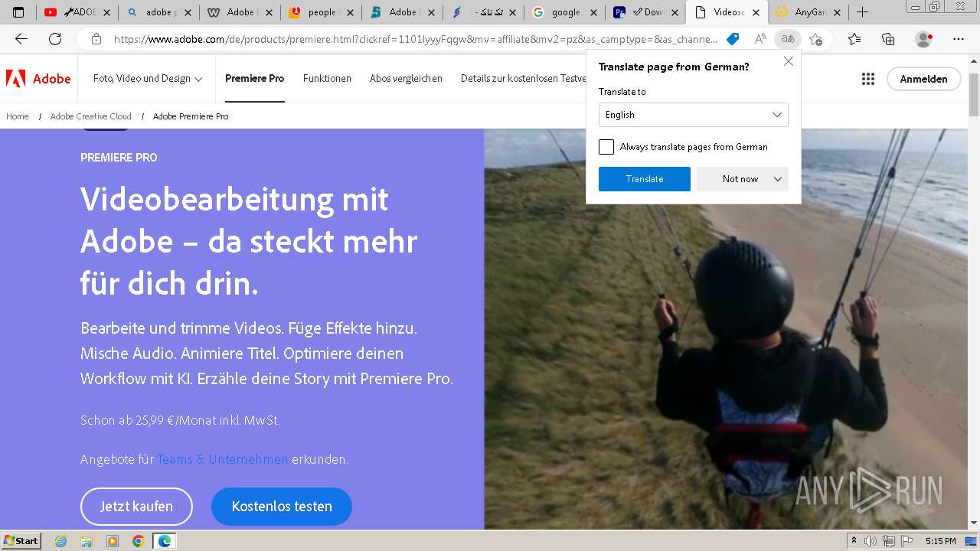Click the address bar URL
The height and width of the screenshot is (551, 980).
coord(416,39)
